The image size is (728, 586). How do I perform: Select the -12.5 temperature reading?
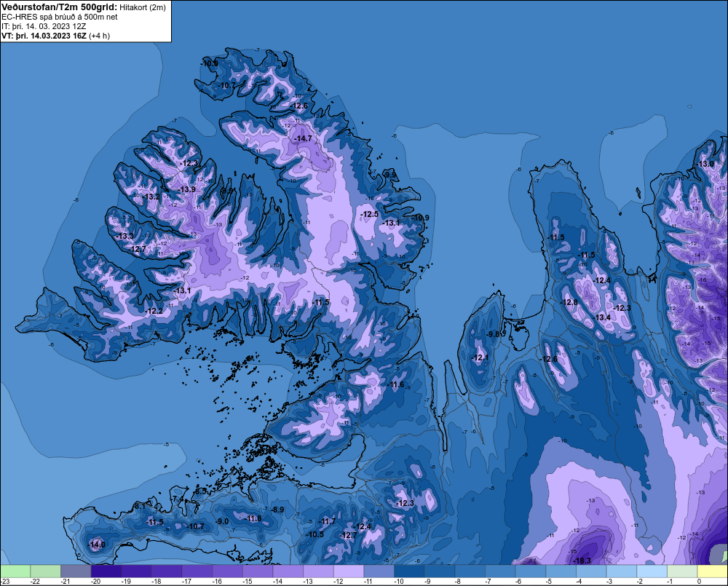point(370,214)
